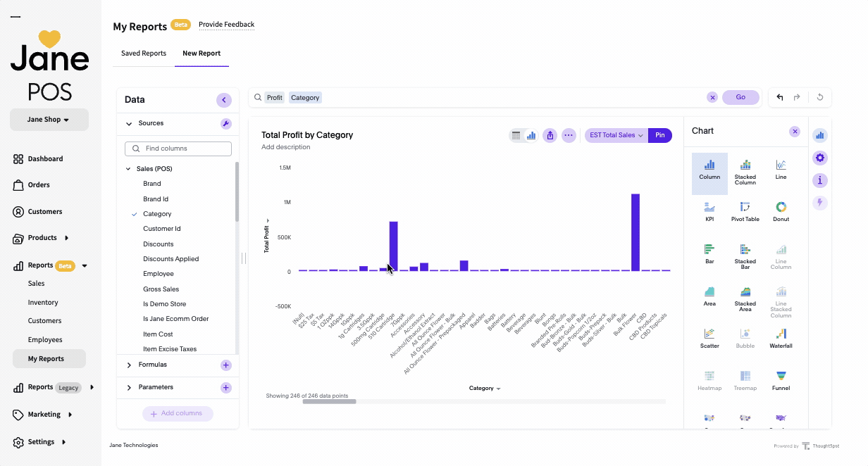Click the share icon button
868x466 pixels.
point(550,135)
